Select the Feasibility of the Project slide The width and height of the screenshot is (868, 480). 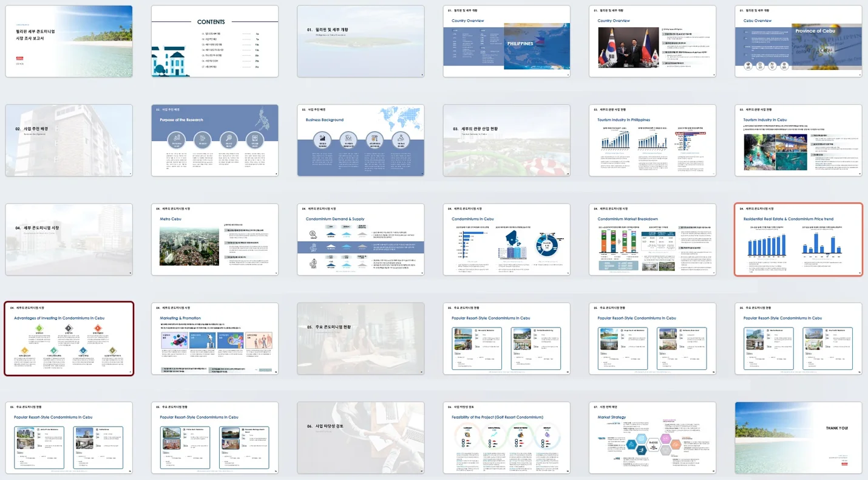[506, 437]
